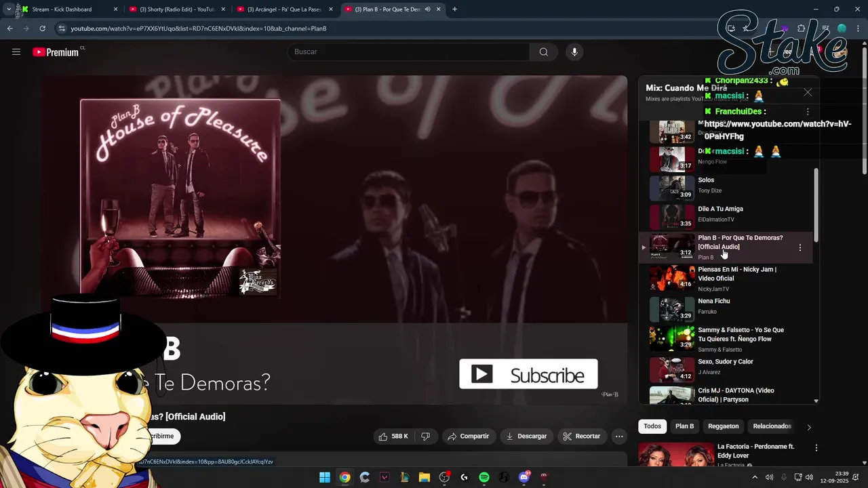The height and width of the screenshot is (488, 868).
Task: Click the browser address bar URL
Action: tap(198, 28)
